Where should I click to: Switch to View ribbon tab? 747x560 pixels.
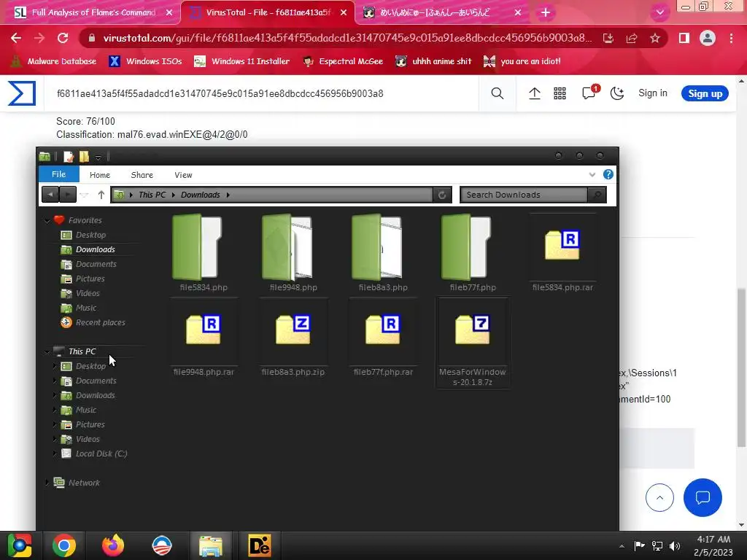click(x=183, y=175)
